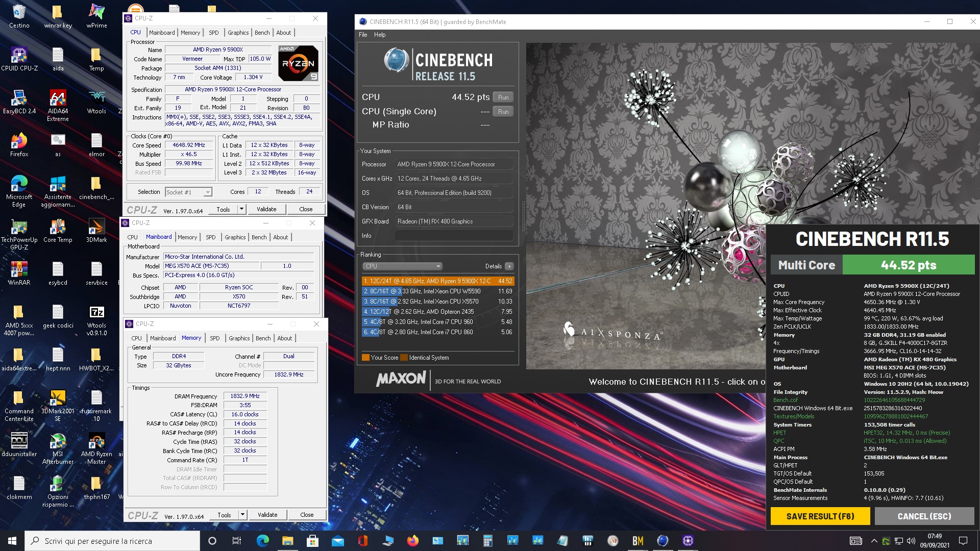Click Close in the Memory CPU-Z window
The height and width of the screenshot is (551, 980).
307,515
